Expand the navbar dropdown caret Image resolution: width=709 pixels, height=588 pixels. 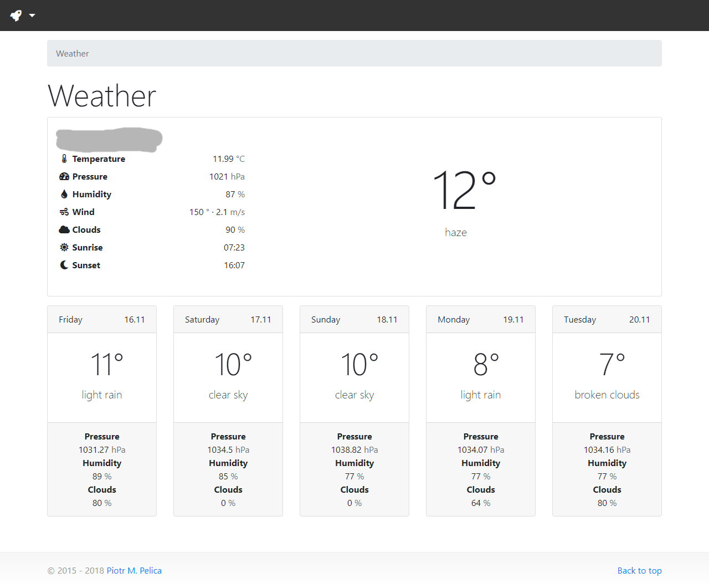tap(32, 16)
